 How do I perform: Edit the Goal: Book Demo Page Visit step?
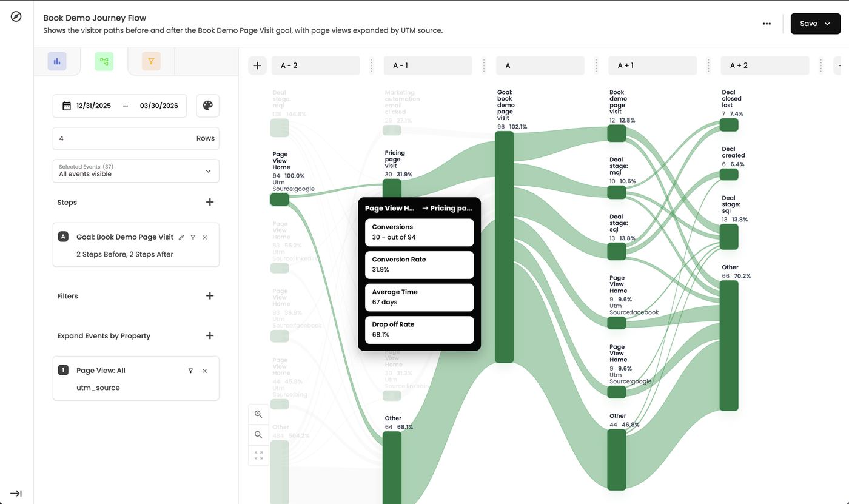[181, 237]
